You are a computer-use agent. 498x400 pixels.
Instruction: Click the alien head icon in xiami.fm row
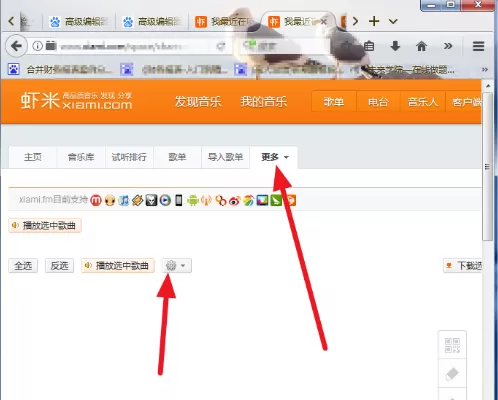click(x=151, y=200)
